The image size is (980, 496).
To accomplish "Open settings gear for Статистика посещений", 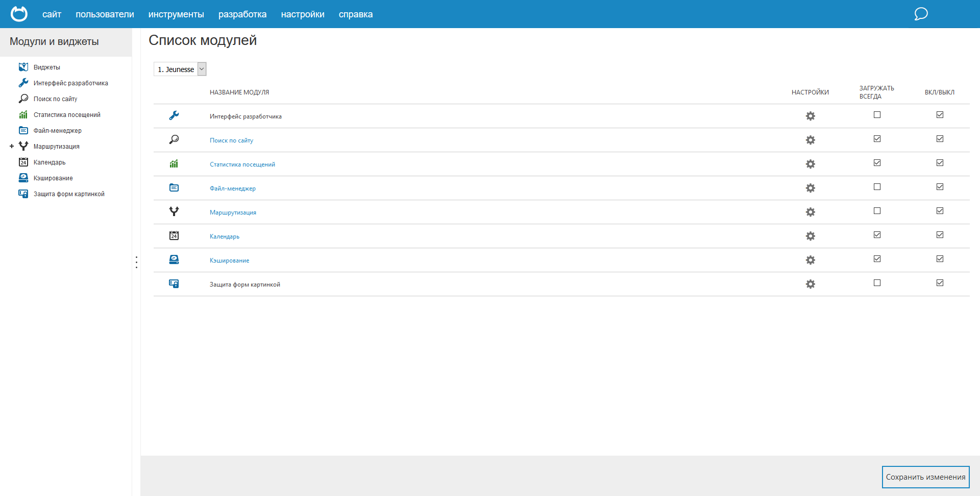I will [x=811, y=164].
